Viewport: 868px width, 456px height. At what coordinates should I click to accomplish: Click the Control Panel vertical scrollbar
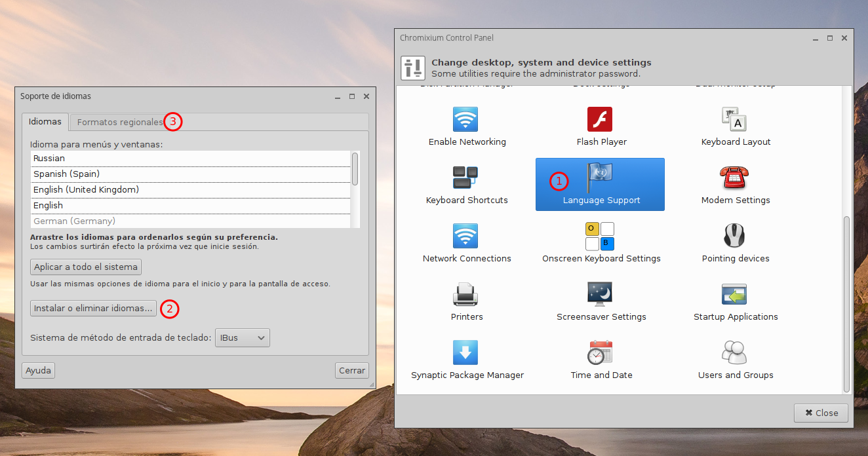[846, 305]
